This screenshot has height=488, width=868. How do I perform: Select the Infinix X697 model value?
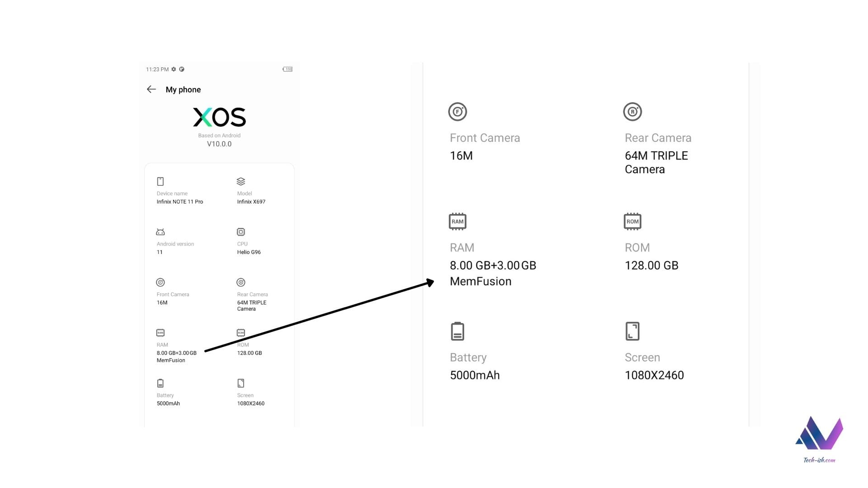click(251, 202)
